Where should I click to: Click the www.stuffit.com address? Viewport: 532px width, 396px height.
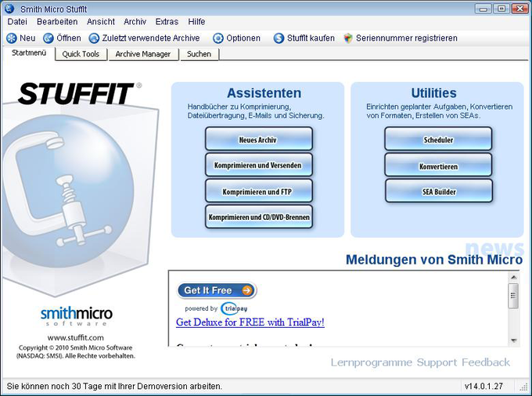(76, 337)
